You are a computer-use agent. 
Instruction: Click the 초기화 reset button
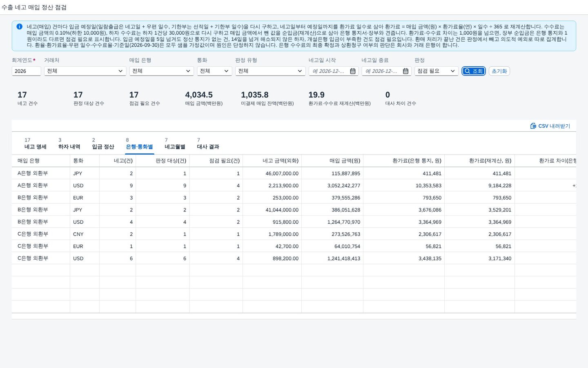pos(499,71)
